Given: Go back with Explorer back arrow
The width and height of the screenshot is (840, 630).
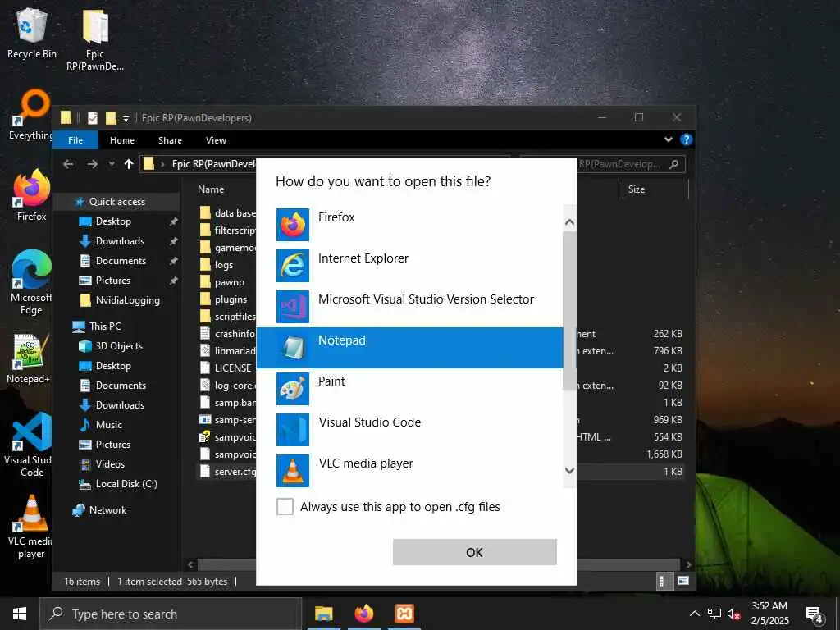Looking at the screenshot, I should coord(68,164).
